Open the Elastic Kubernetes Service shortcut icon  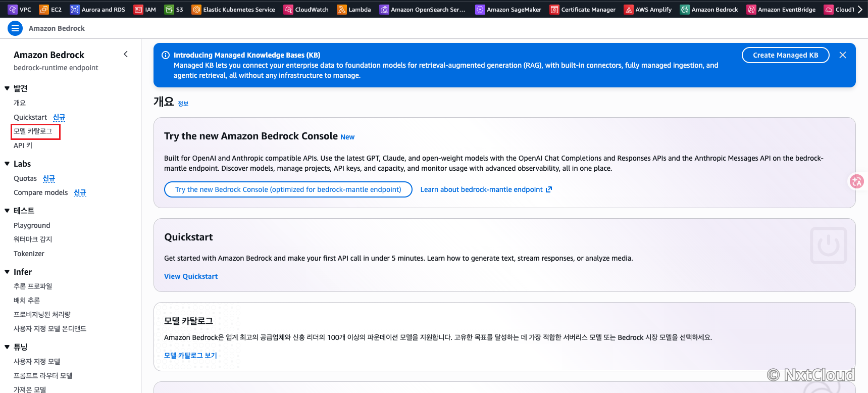196,10
